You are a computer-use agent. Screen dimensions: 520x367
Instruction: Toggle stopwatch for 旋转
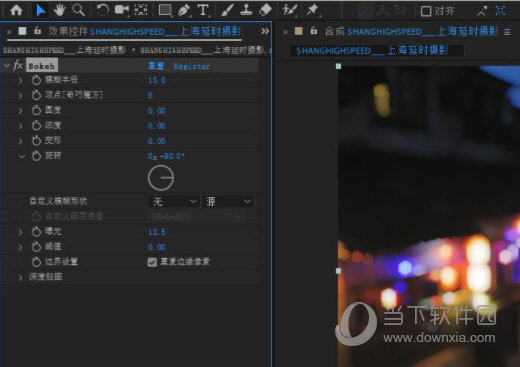(36, 156)
